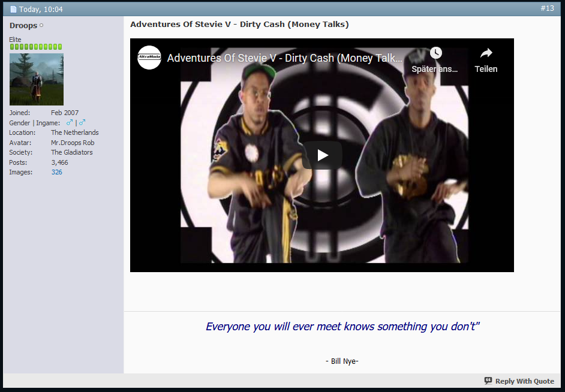
Task: Click the blue signature quote text
Action: pos(342,327)
